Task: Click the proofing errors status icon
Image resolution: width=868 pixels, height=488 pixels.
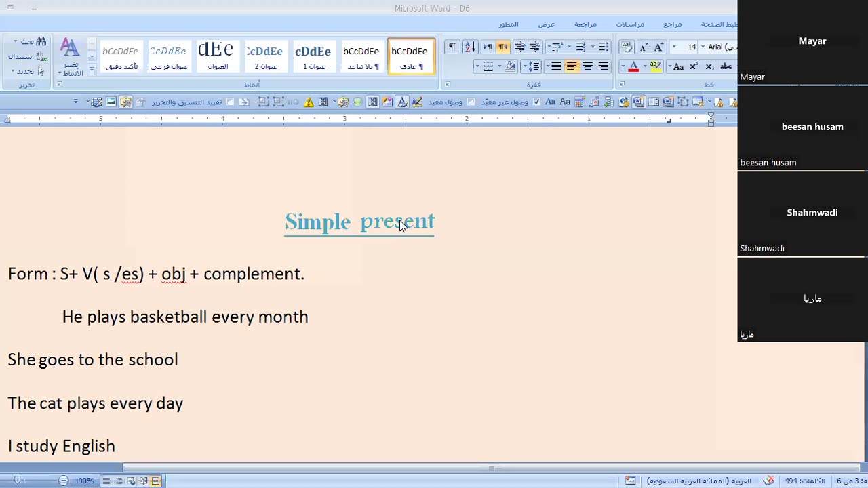Action: point(768,481)
